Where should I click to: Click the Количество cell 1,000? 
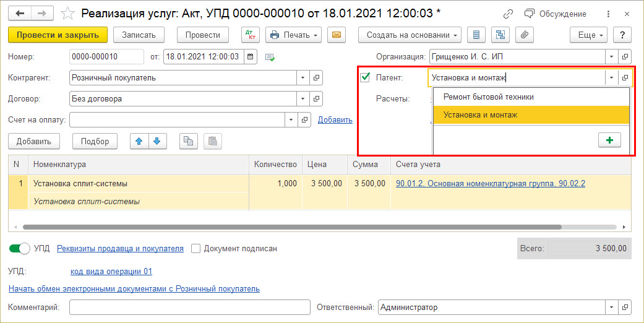[x=275, y=183]
